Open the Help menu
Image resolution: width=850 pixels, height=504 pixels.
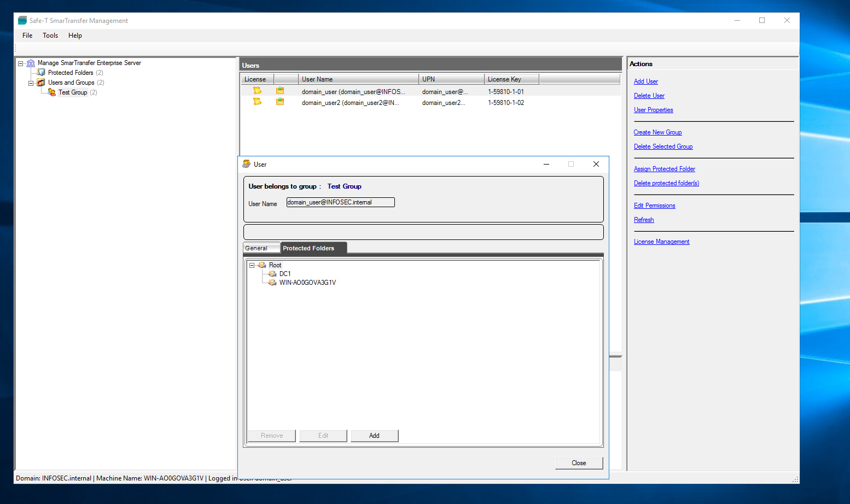[x=75, y=36]
